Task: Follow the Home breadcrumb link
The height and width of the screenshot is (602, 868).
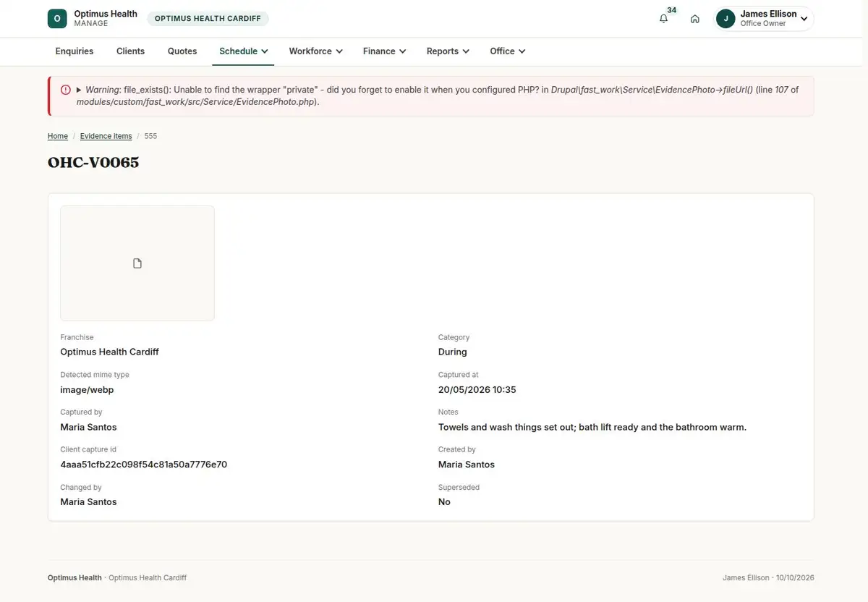Action: [58, 136]
